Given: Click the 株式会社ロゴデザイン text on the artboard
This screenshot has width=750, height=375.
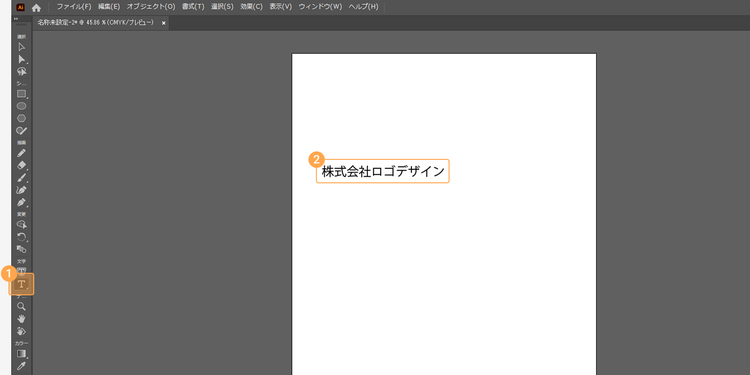Looking at the screenshot, I should (383, 171).
